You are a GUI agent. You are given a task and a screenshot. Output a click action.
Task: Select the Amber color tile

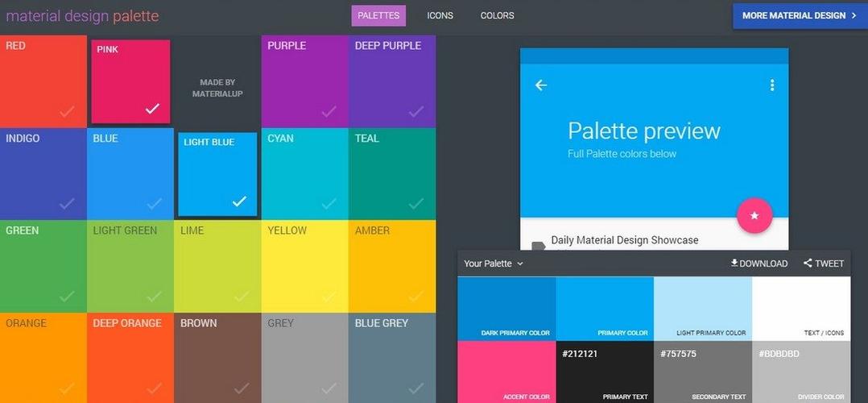point(392,266)
